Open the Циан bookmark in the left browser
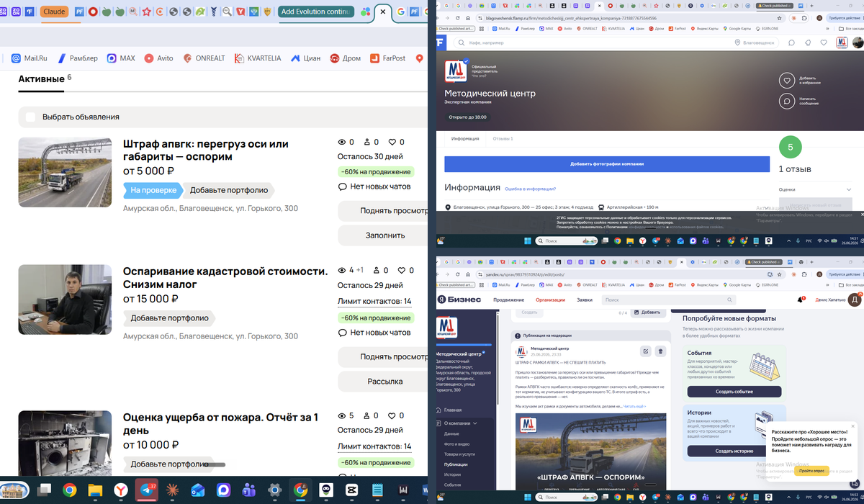Image resolution: width=864 pixels, height=504 pixels. [305, 58]
